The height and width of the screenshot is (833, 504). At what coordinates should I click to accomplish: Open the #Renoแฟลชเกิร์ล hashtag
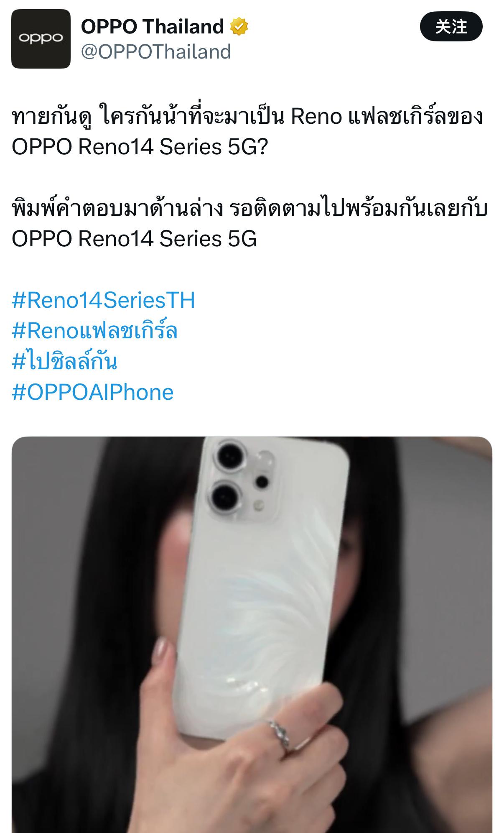pos(95,330)
